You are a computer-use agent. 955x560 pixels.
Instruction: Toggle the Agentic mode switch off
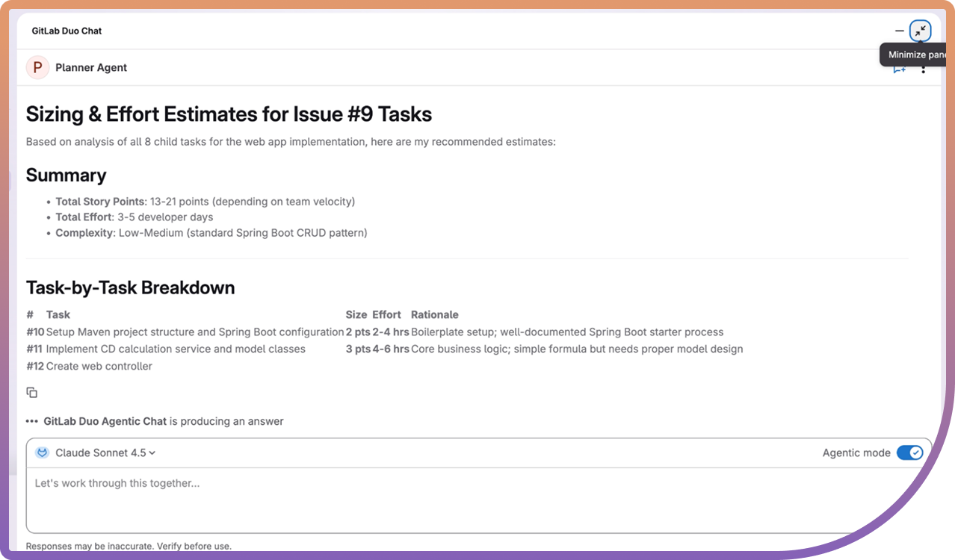tap(910, 452)
